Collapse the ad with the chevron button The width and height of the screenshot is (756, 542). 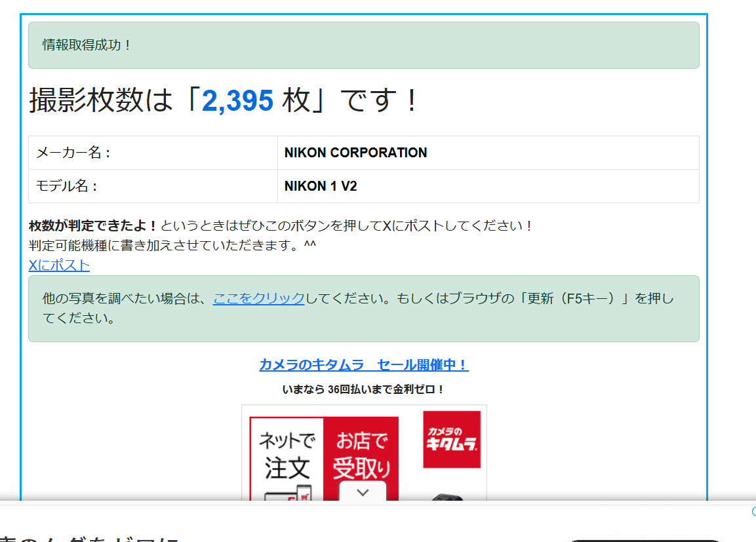pyautogui.click(x=363, y=492)
